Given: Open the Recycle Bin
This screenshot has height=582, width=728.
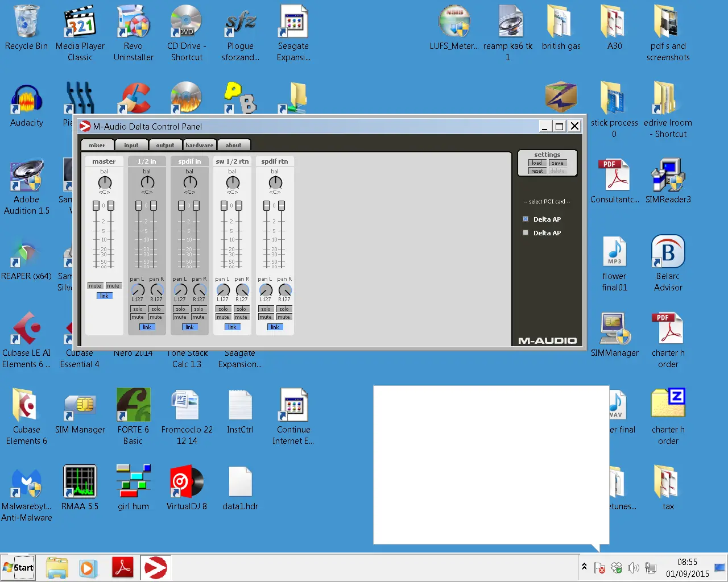Looking at the screenshot, I should pos(27,28).
